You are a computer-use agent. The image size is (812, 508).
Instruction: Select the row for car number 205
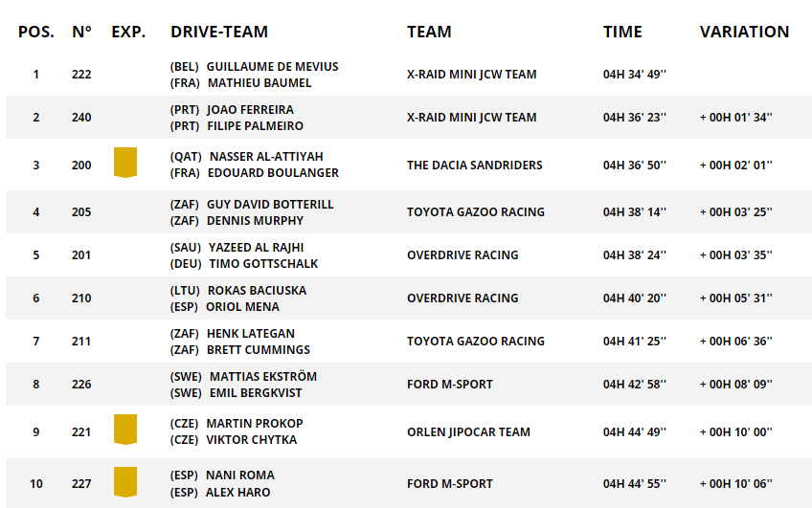(81, 212)
